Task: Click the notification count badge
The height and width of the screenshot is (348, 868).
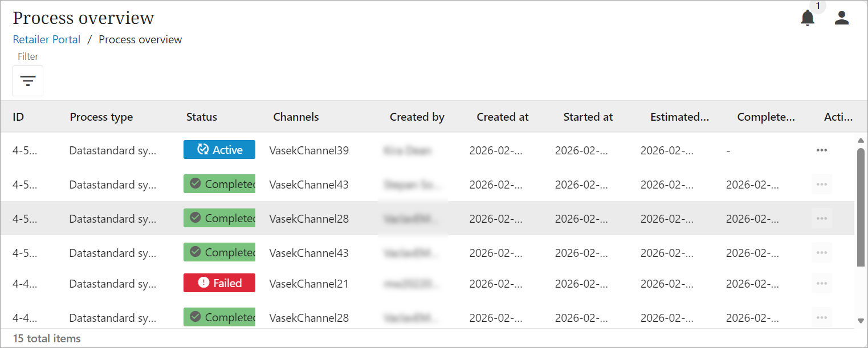Action: [x=818, y=6]
